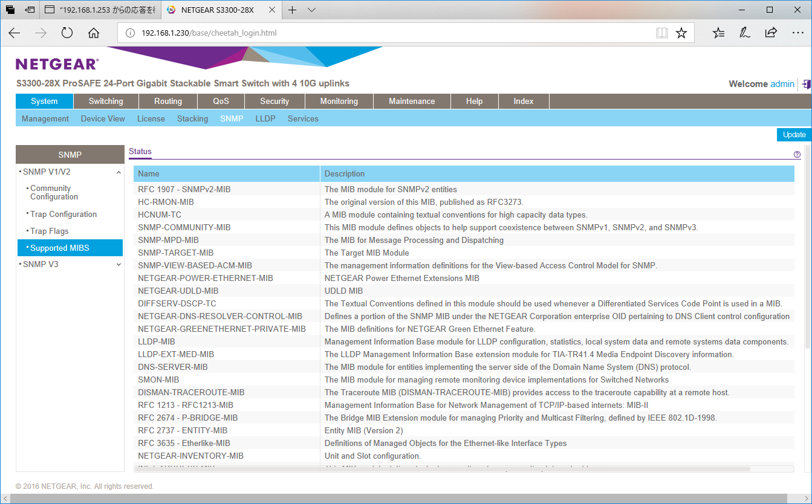812x504 pixels.
Task: Open the favorites hub
Action: click(x=718, y=33)
